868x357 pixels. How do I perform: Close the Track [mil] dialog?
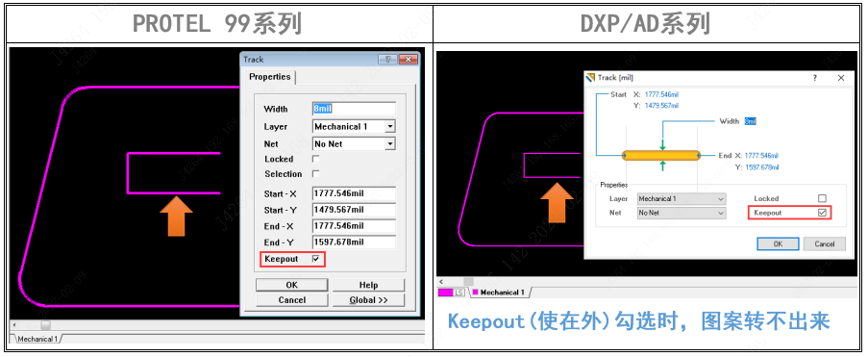pos(841,78)
